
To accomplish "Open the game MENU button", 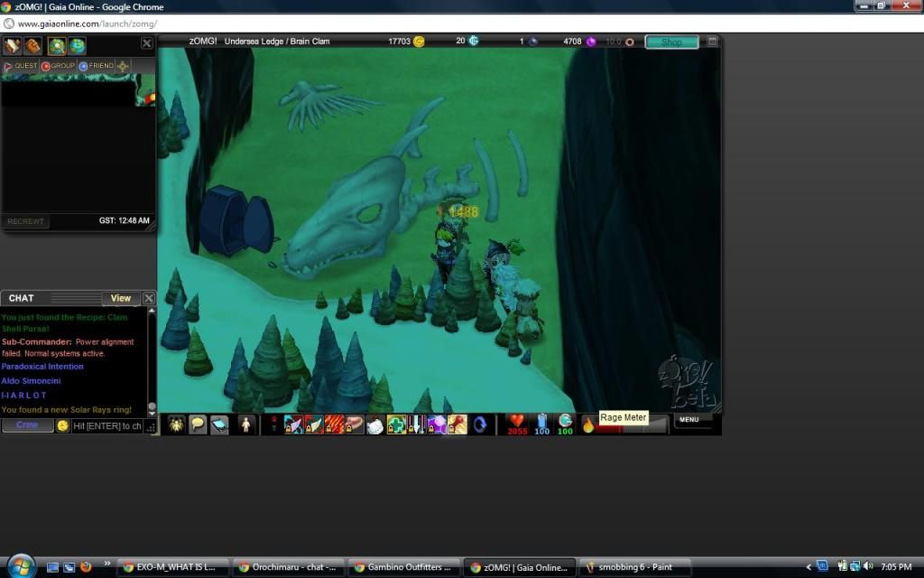I will pyautogui.click(x=688, y=420).
